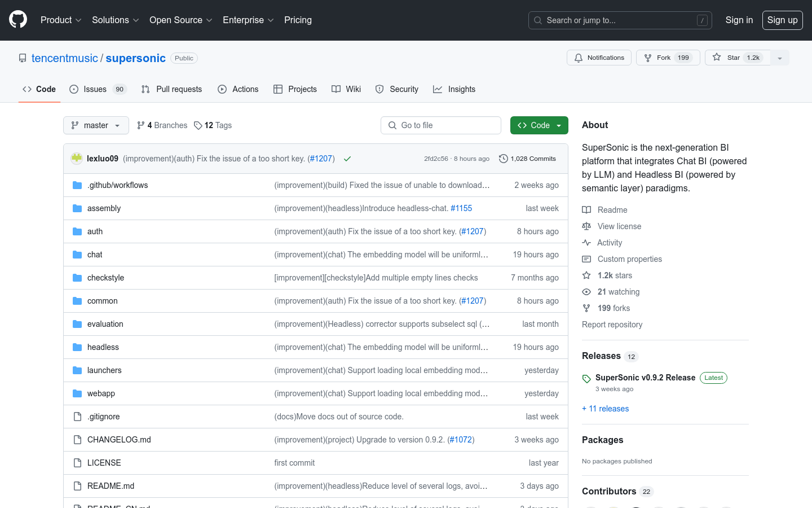Screen dimensions: 812x508
Task: Click the View license scale icon
Action: pos(586,226)
